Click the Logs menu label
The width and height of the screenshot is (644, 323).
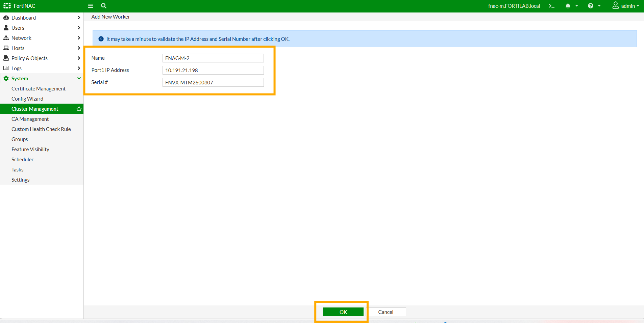(x=17, y=68)
